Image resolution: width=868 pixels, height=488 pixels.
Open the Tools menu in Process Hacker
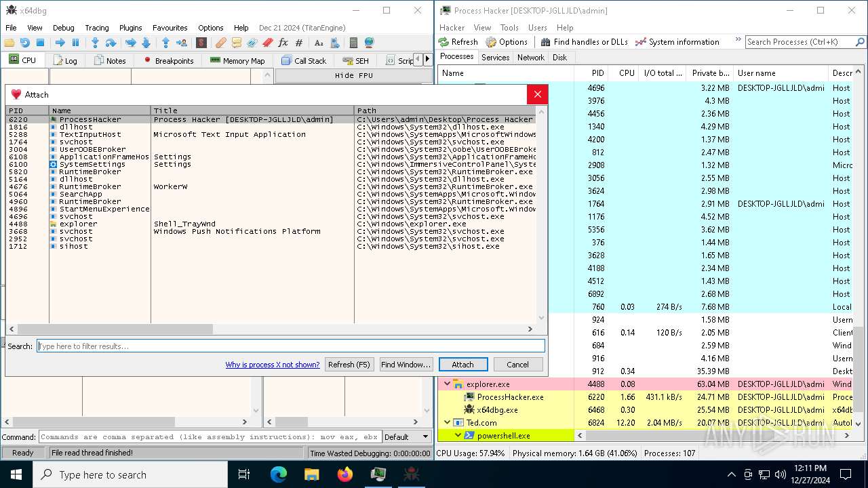pos(509,28)
